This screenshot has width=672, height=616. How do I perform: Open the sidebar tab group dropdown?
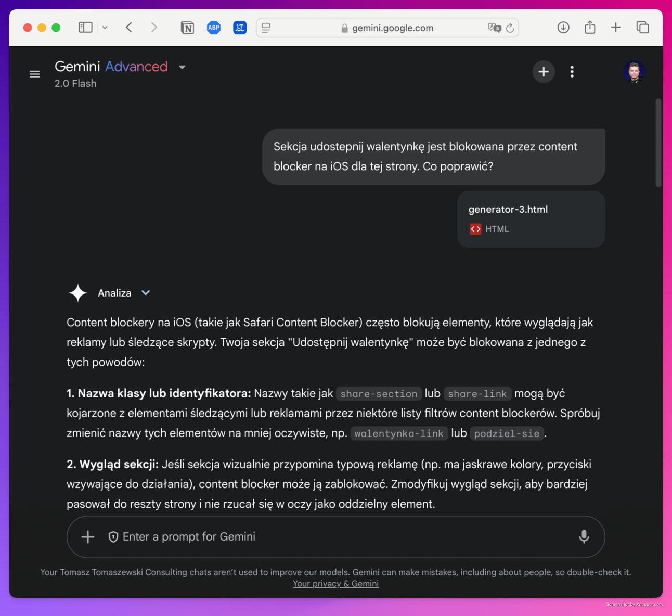coord(105,28)
